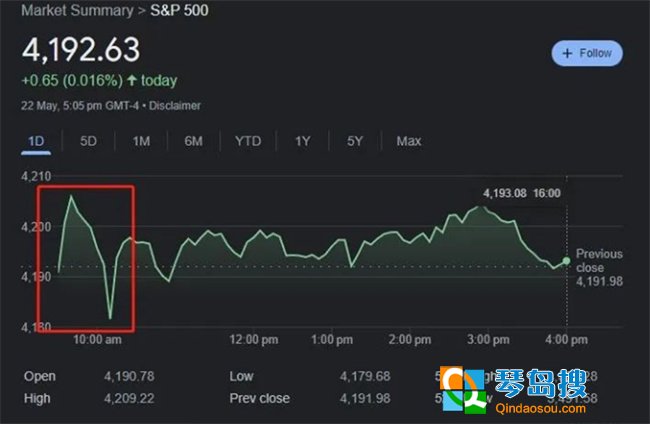Click the +0.65 (0.016%) today change text
The height and width of the screenshot is (424, 650).
(x=99, y=80)
